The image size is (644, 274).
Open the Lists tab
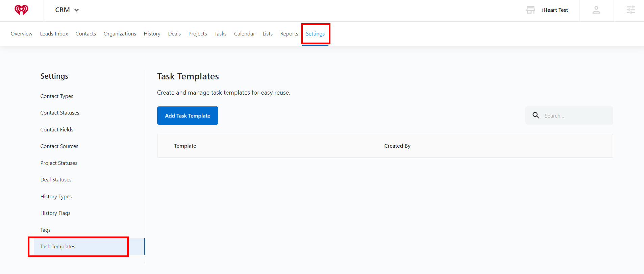268,34
